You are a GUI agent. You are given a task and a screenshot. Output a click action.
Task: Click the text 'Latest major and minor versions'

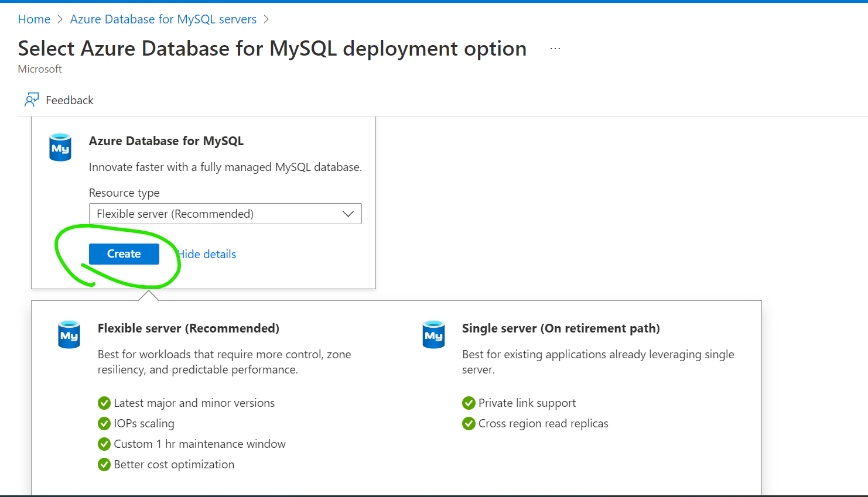tap(194, 403)
